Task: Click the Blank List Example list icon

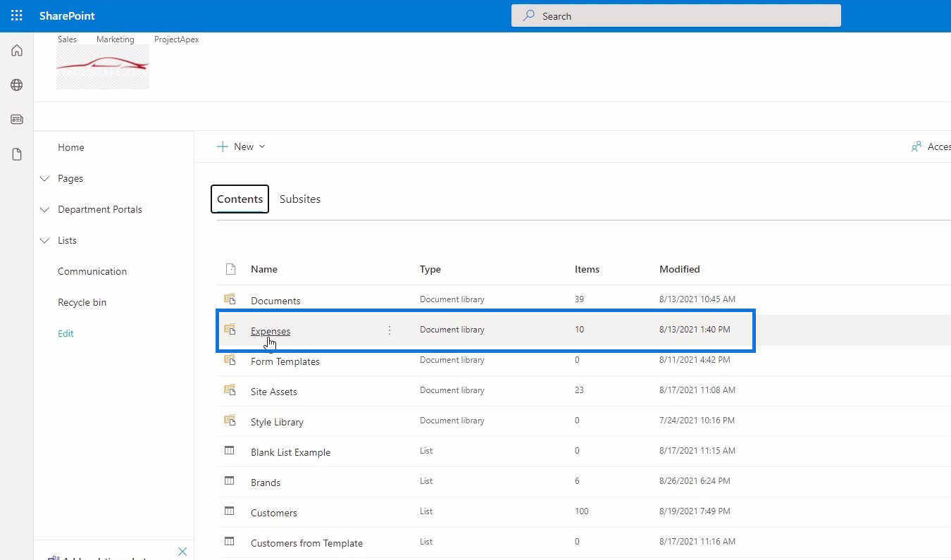Action: pyautogui.click(x=229, y=450)
